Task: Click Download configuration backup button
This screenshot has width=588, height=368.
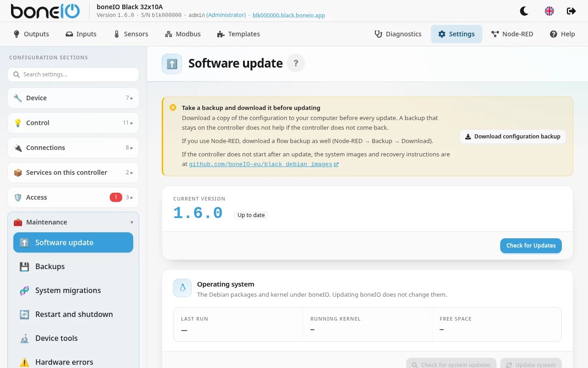Action: click(x=513, y=137)
